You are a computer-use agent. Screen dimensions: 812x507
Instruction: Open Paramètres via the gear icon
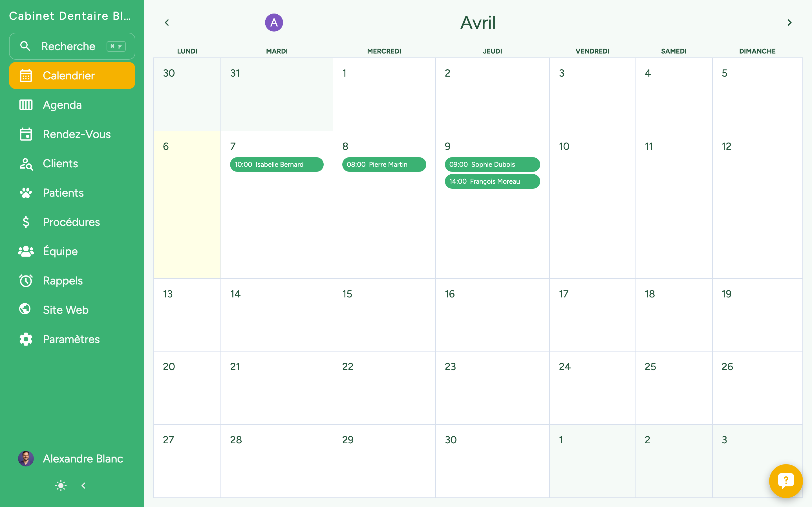26,339
